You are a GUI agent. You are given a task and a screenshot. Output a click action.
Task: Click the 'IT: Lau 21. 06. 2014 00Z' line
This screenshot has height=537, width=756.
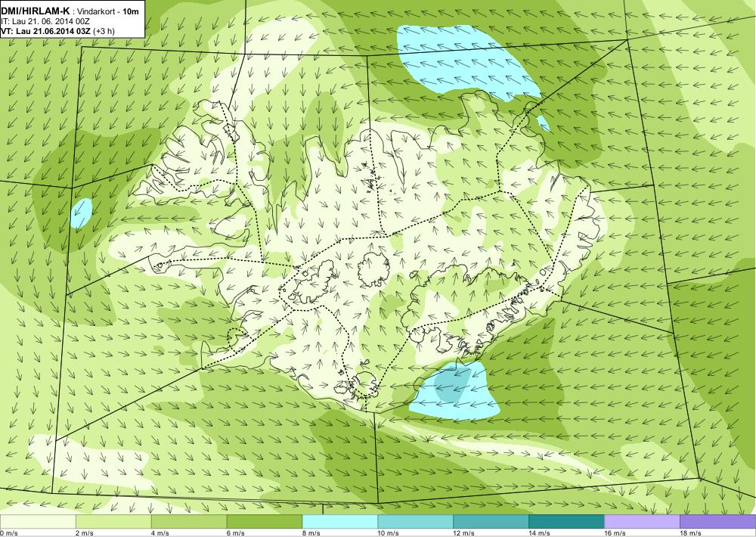pyautogui.click(x=45, y=21)
